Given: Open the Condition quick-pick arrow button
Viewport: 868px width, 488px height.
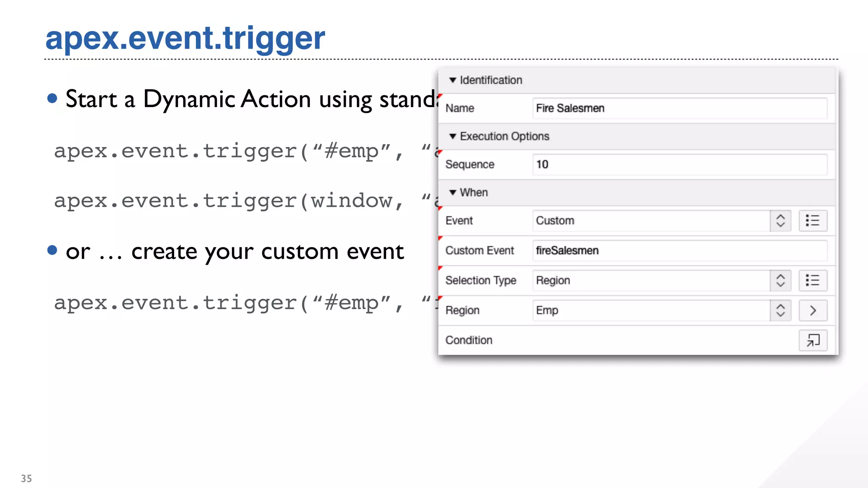Looking at the screenshot, I should [x=813, y=340].
